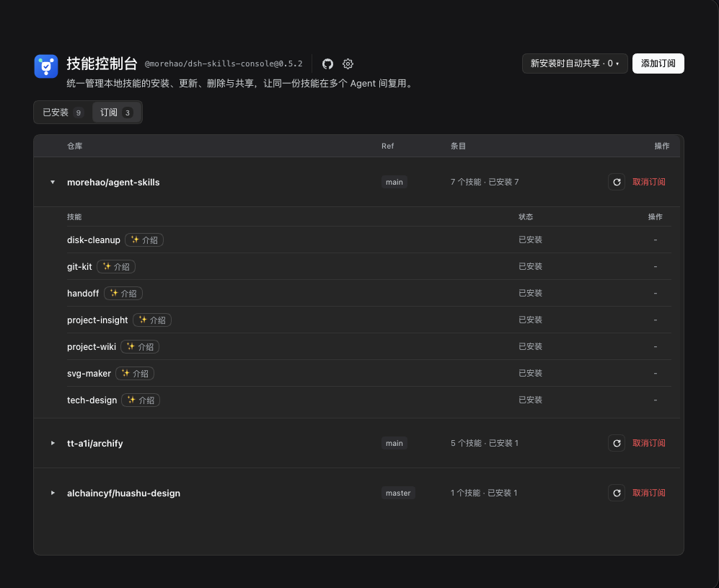Screen dimensions: 719x588
Task: Open 介绍 badge for svg-maker
Action: pyautogui.click(x=135, y=373)
